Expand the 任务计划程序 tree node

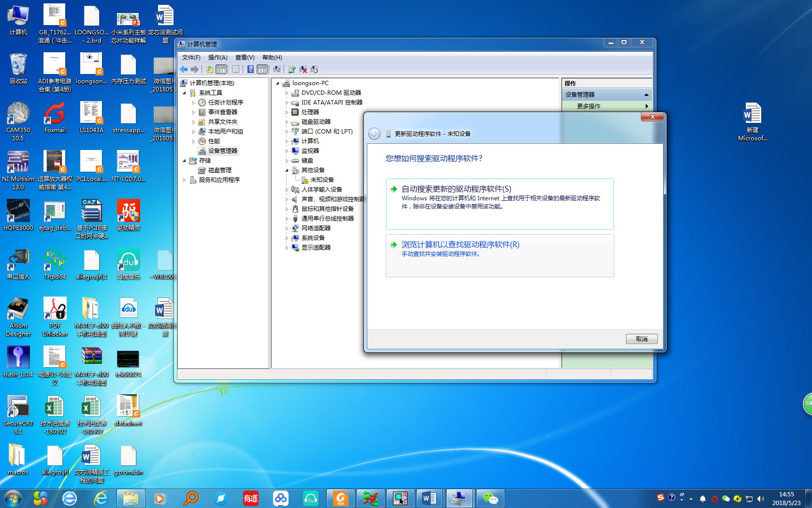(193, 103)
